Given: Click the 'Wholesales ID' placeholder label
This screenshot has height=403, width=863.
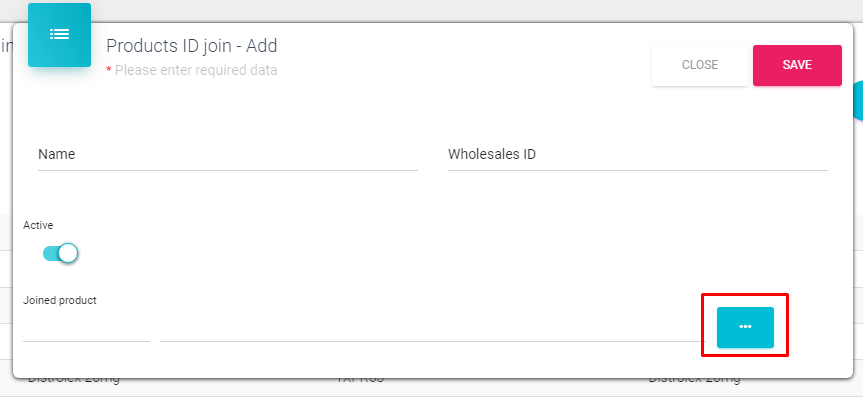Looking at the screenshot, I should coord(493,155).
